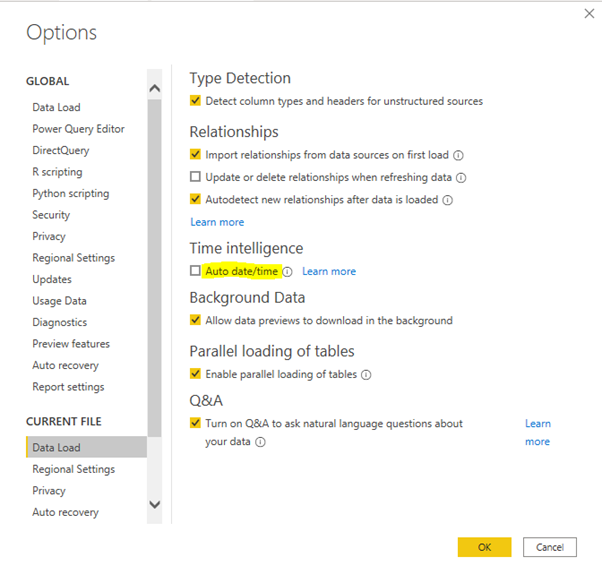Viewport: 602px width, 583px height.
Task: Enable the Auto date/time checkbox
Action: pyautogui.click(x=195, y=271)
